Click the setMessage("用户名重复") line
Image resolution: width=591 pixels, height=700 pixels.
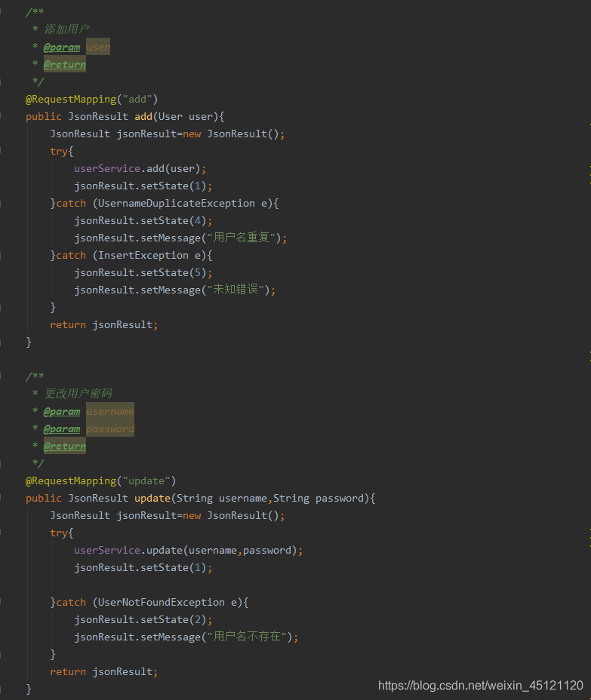point(180,238)
